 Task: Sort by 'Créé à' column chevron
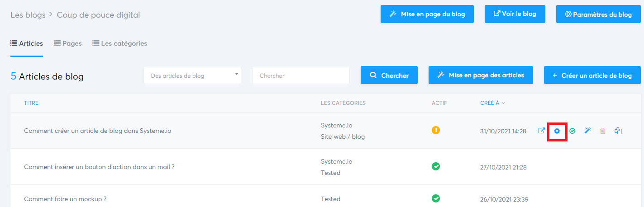tap(503, 103)
